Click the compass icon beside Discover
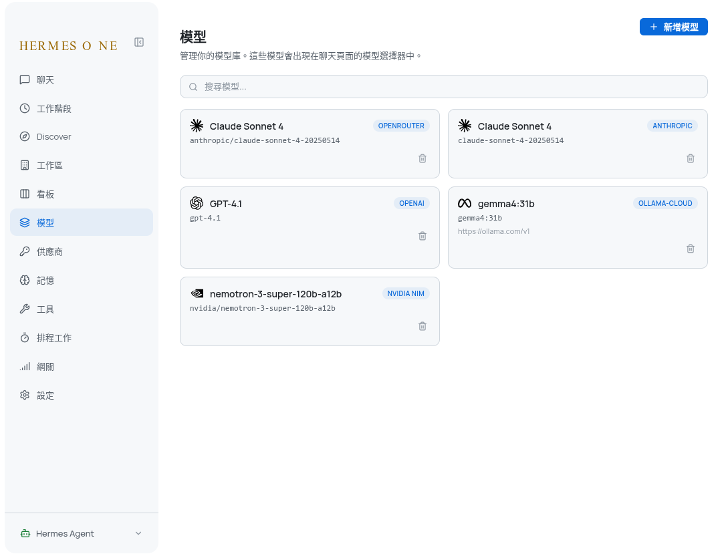Image resolution: width=728 pixels, height=560 pixels. point(25,136)
